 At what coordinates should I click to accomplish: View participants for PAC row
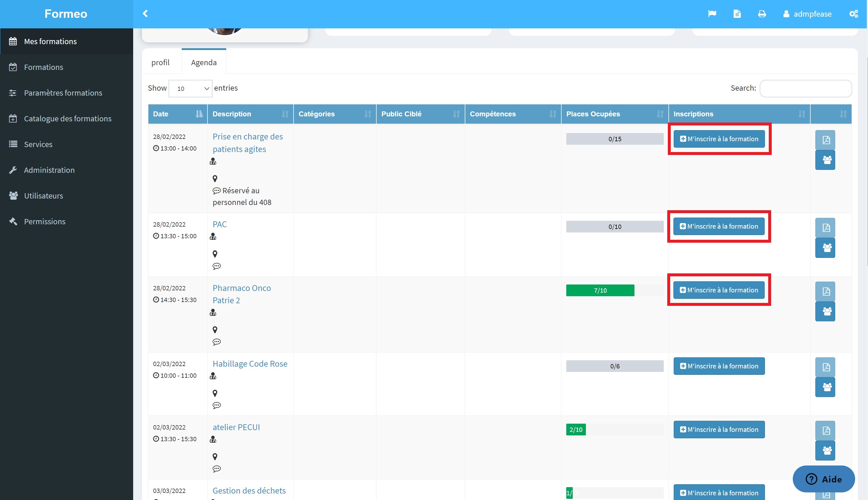825,248
